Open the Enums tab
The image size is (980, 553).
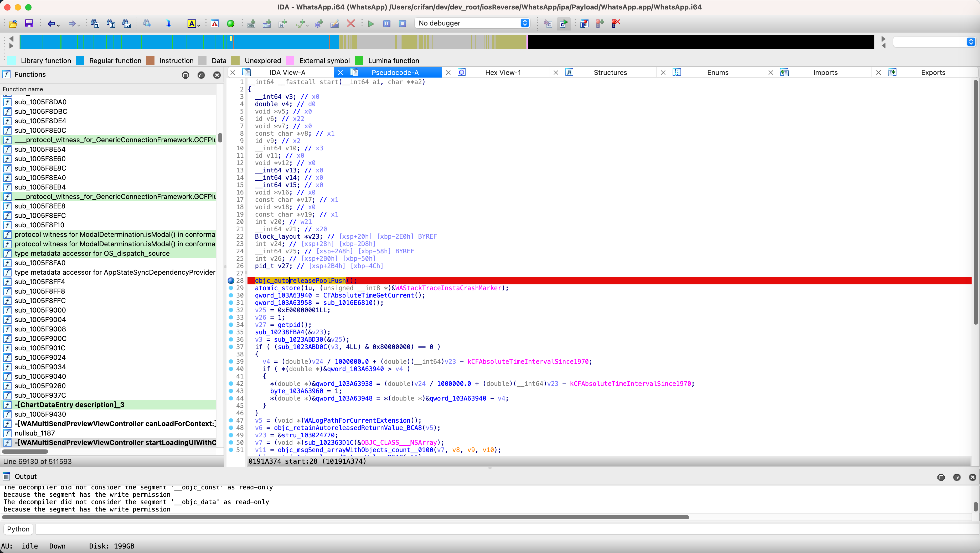click(718, 72)
